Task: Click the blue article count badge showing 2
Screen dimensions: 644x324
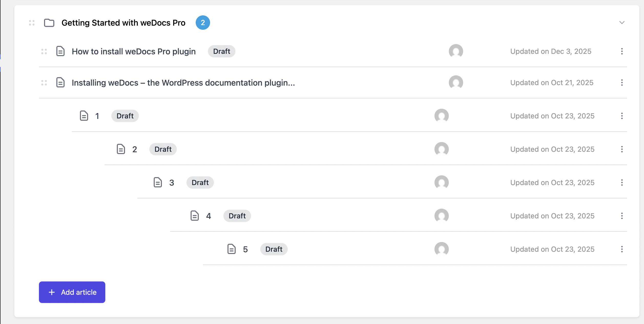Action: 203,23
